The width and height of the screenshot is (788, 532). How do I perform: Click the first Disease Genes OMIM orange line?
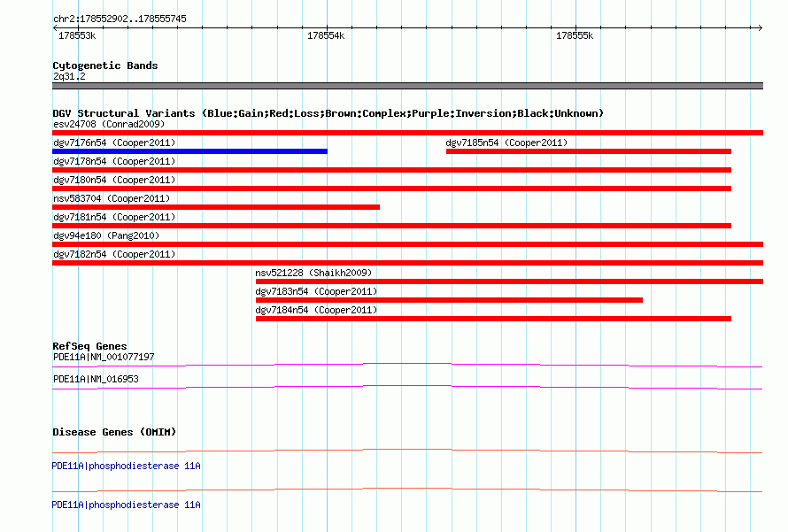click(x=407, y=451)
